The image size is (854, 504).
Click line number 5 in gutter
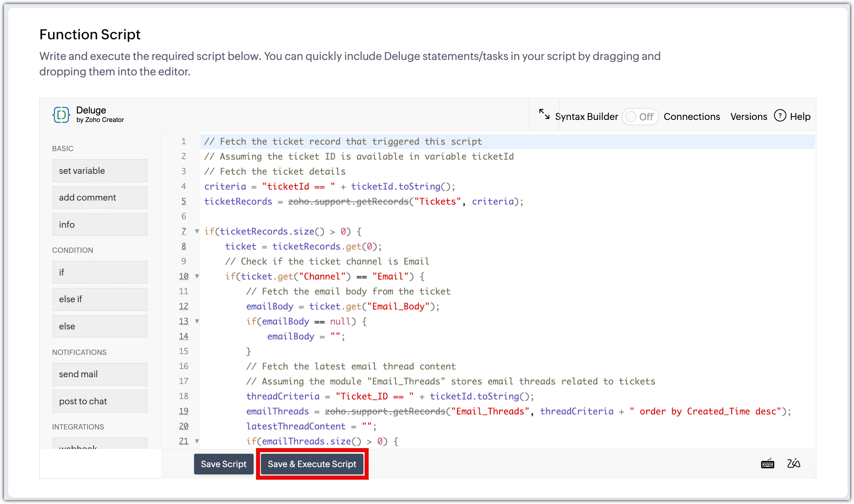pyautogui.click(x=184, y=201)
